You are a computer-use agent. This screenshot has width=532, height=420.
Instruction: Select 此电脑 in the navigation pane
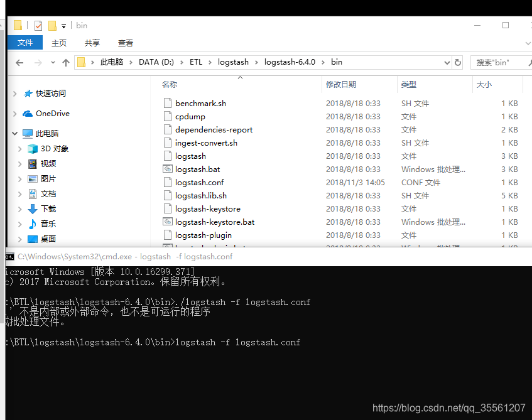(x=47, y=133)
